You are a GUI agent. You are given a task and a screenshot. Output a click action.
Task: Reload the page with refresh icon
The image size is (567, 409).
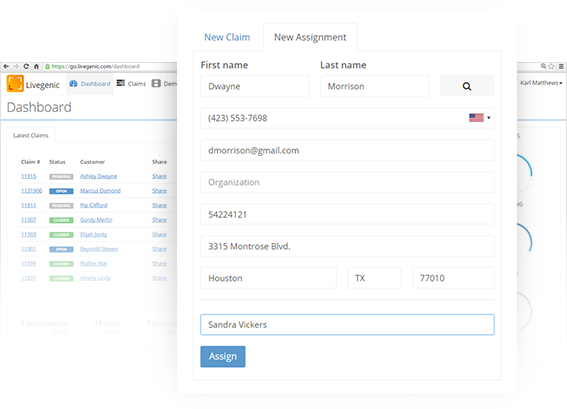point(26,66)
